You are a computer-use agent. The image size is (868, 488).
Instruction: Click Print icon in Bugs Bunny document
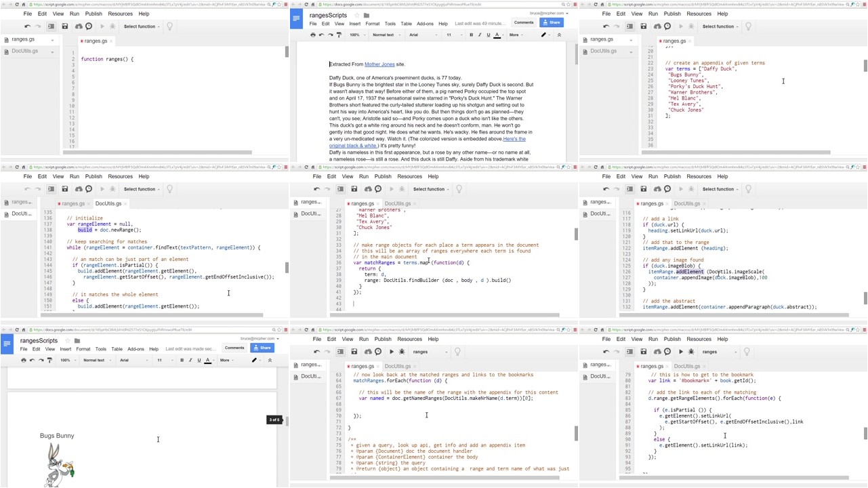pyautogui.click(x=24, y=360)
